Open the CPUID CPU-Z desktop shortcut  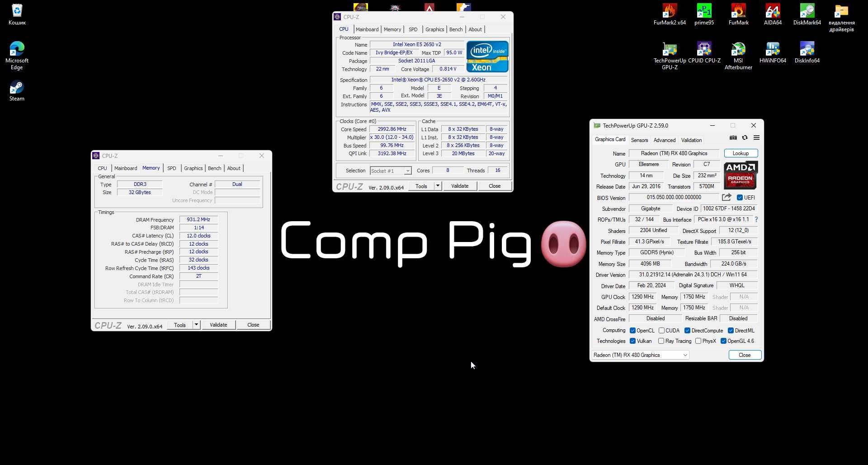(x=704, y=52)
